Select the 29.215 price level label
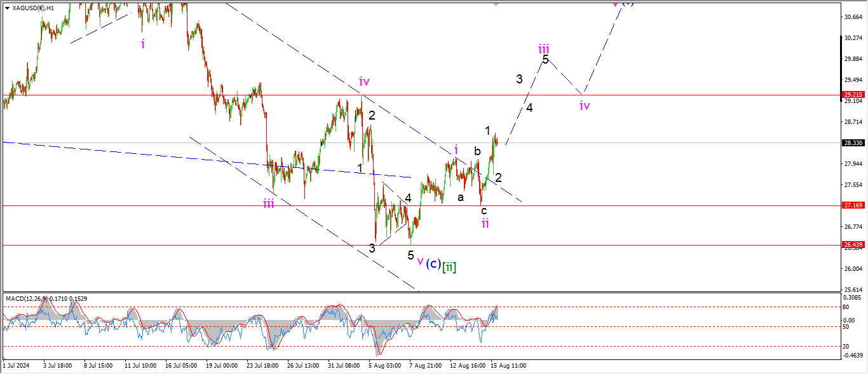 (x=852, y=94)
